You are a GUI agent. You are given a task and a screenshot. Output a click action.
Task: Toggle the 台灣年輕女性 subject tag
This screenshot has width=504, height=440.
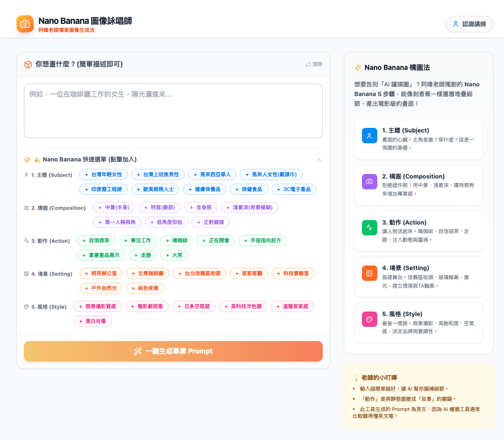(x=103, y=175)
